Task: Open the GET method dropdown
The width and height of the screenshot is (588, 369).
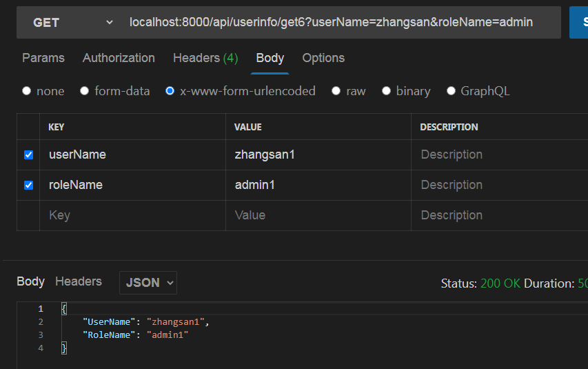Action: coord(73,23)
